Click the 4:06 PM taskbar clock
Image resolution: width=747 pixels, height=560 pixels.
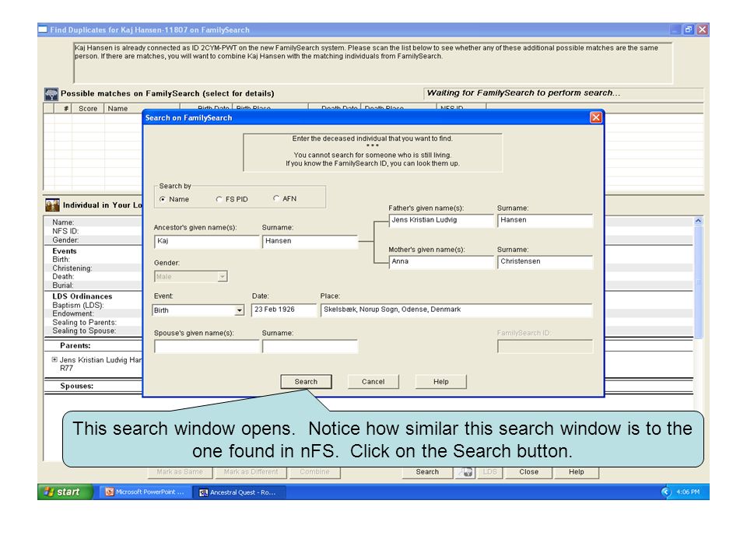coord(688,492)
